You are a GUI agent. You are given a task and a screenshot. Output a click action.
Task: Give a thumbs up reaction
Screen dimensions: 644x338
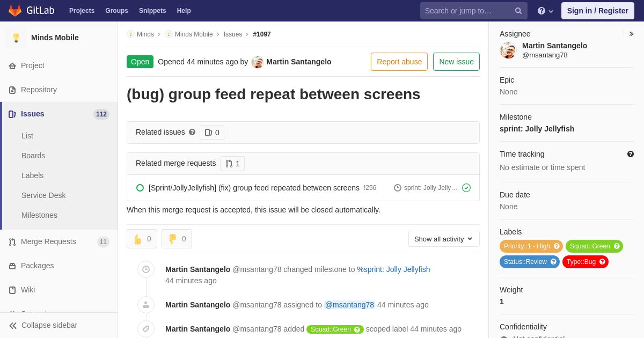(142, 239)
